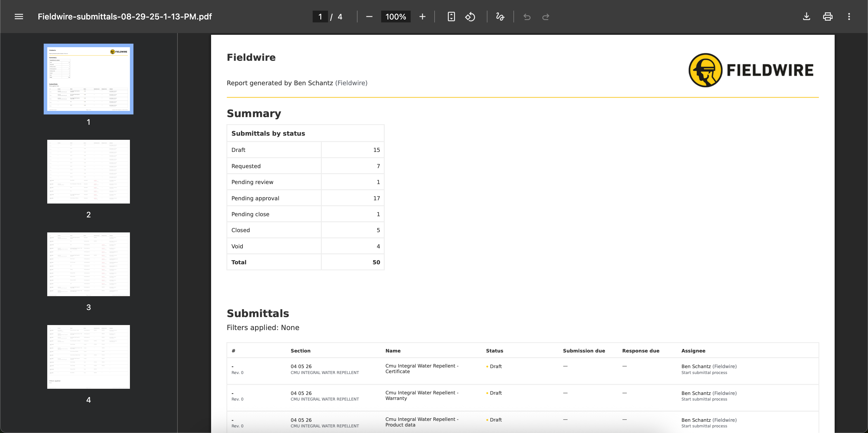Click the Fieldwire logo in report

click(751, 70)
